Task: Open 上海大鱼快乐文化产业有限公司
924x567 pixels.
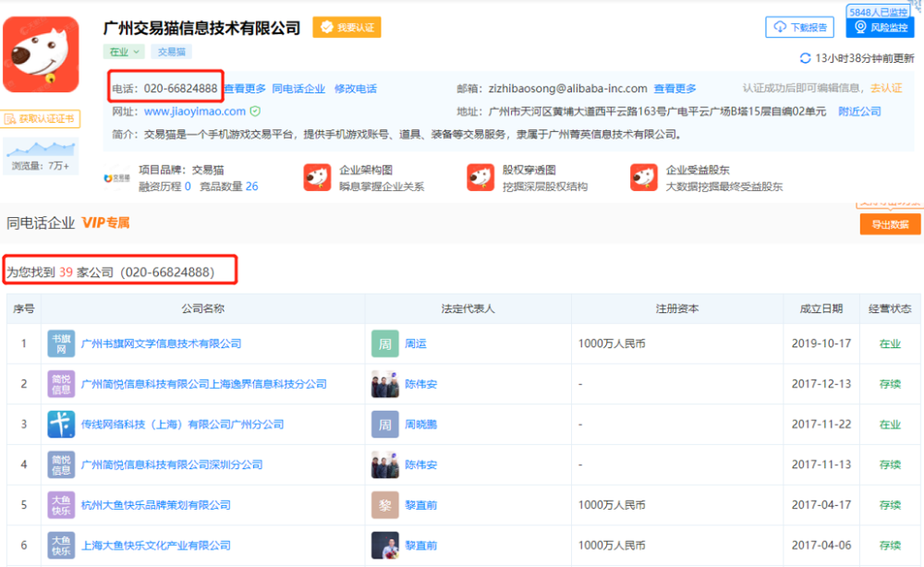Action: [x=155, y=545]
